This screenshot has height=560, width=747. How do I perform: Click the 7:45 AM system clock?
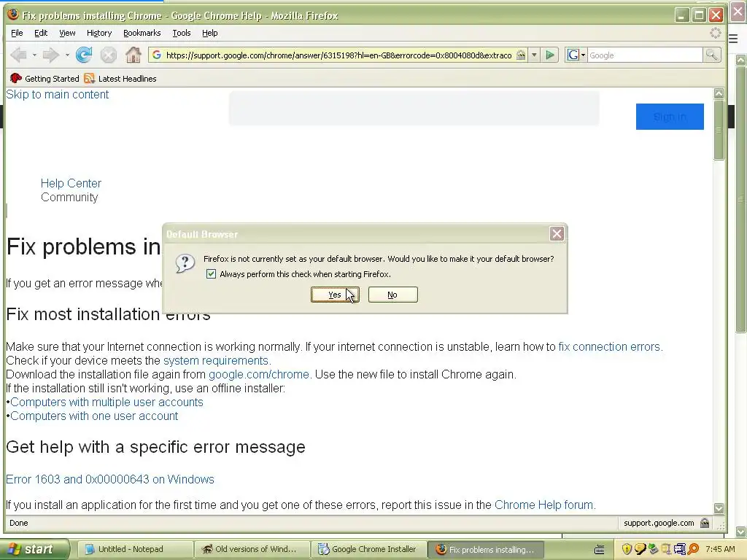click(x=720, y=550)
